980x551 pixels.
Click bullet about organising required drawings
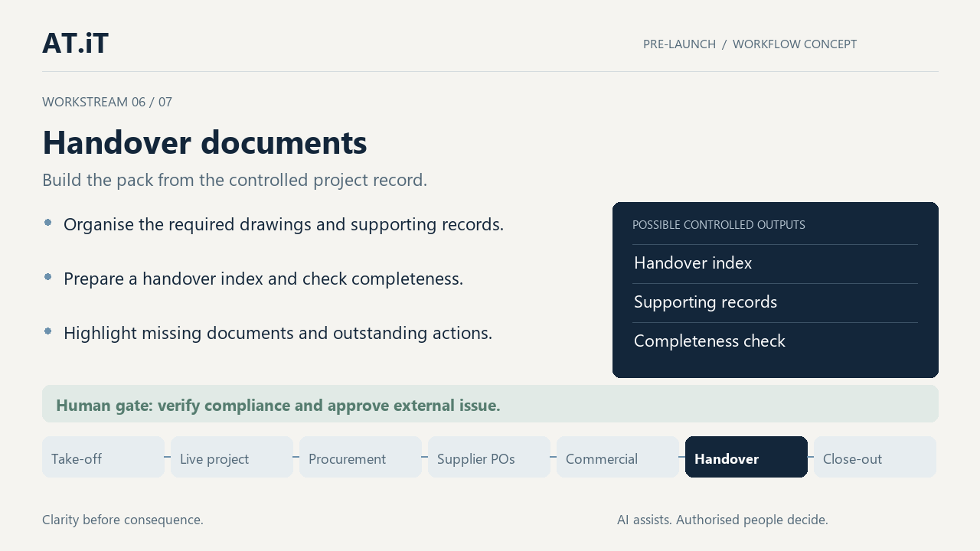click(283, 225)
